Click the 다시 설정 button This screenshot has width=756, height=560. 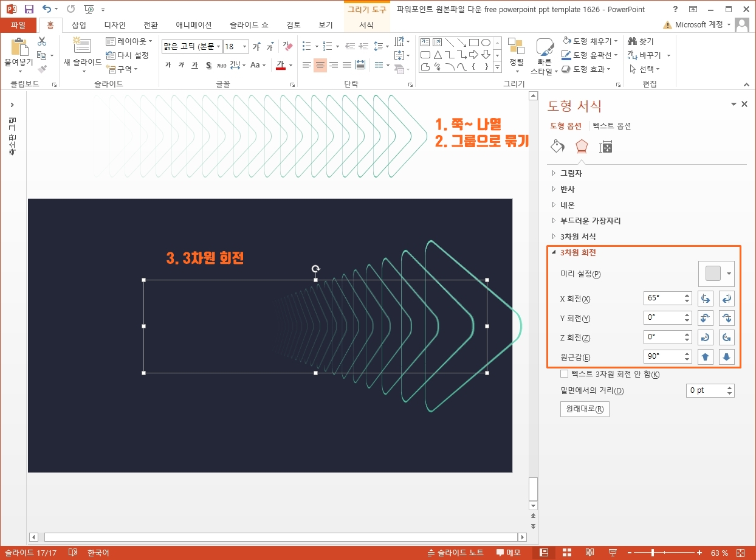pyautogui.click(x=128, y=55)
